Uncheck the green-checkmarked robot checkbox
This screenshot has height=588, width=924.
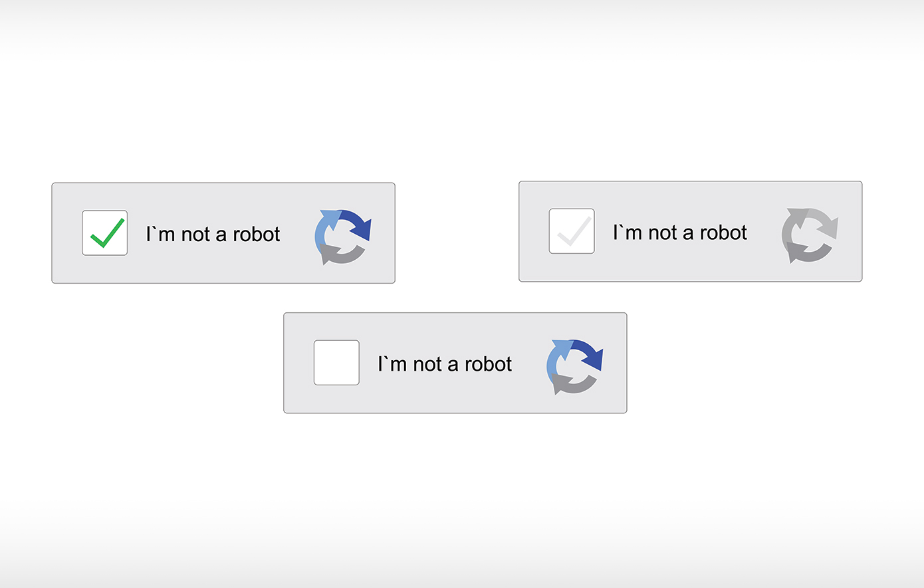pos(104,233)
